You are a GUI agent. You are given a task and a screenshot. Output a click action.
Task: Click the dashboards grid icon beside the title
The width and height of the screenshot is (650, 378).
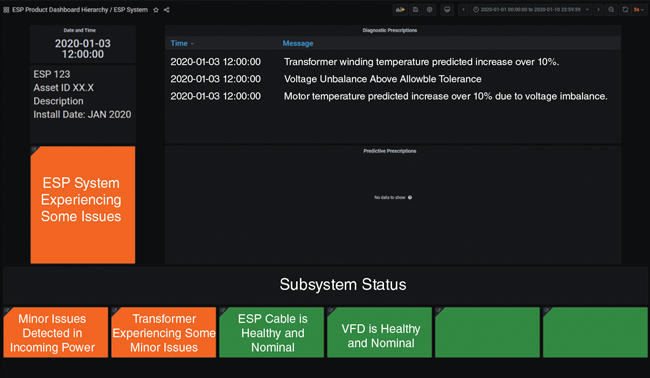6,10
